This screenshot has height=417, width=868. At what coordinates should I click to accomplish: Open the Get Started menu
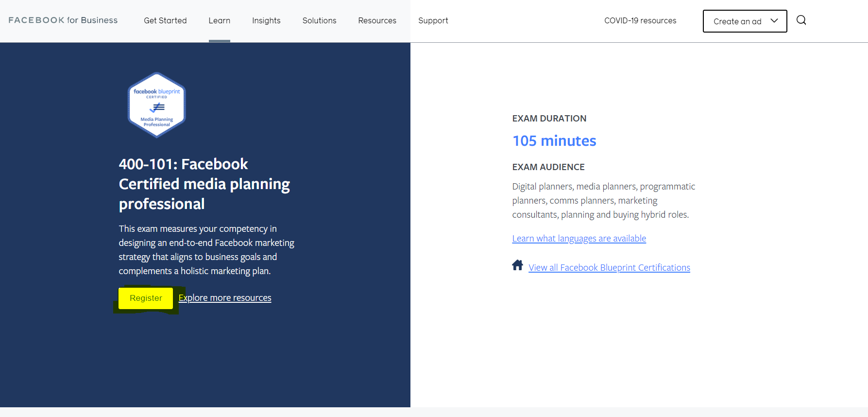point(165,20)
